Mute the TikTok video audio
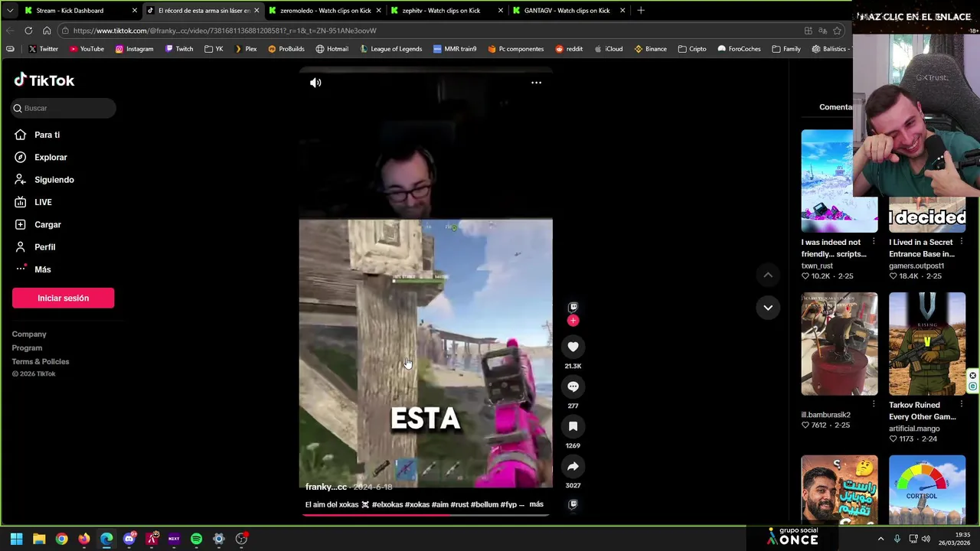 click(315, 83)
